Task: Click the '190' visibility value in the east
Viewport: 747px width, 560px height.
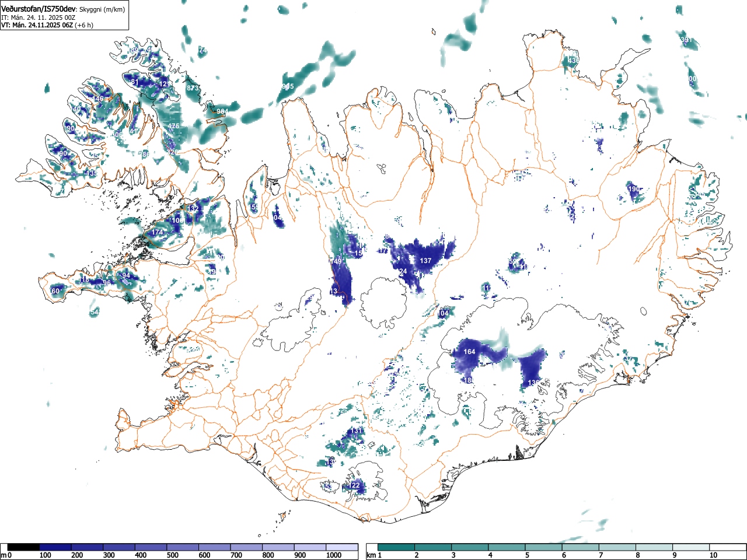Action: coord(634,189)
